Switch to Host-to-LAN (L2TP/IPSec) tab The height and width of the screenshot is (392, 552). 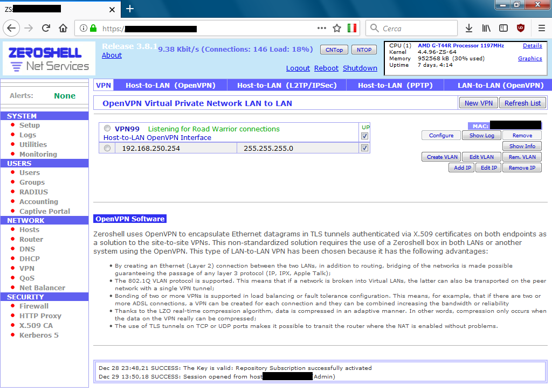(x=287, y=85)
